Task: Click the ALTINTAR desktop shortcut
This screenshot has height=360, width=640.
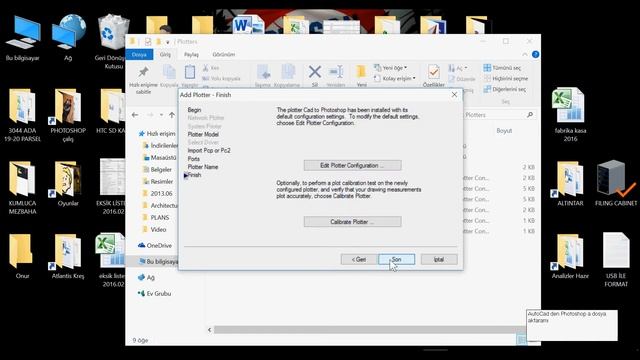Action: pos(570,184)
